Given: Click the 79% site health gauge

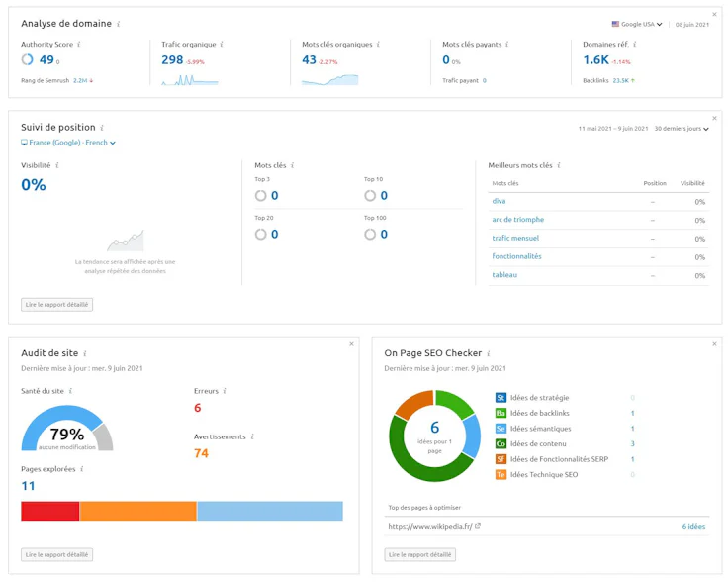Looking at the screenshot, I should click(x=67, y=429).
